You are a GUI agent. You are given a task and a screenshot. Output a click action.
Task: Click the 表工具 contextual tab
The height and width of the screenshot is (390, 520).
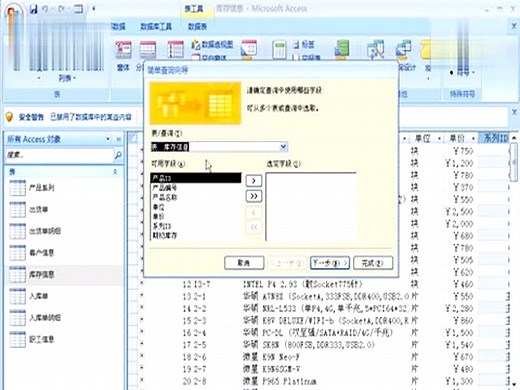tap(194, 9)
